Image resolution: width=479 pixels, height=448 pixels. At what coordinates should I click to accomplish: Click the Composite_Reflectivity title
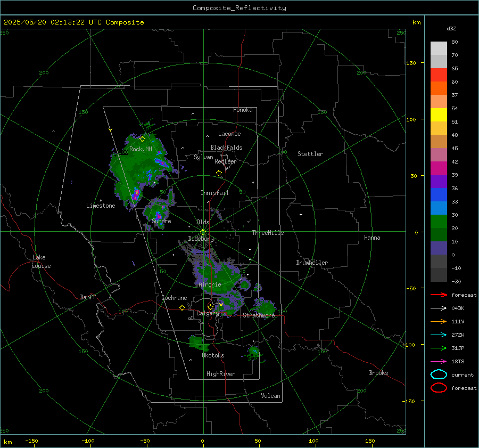coord(239,8)
